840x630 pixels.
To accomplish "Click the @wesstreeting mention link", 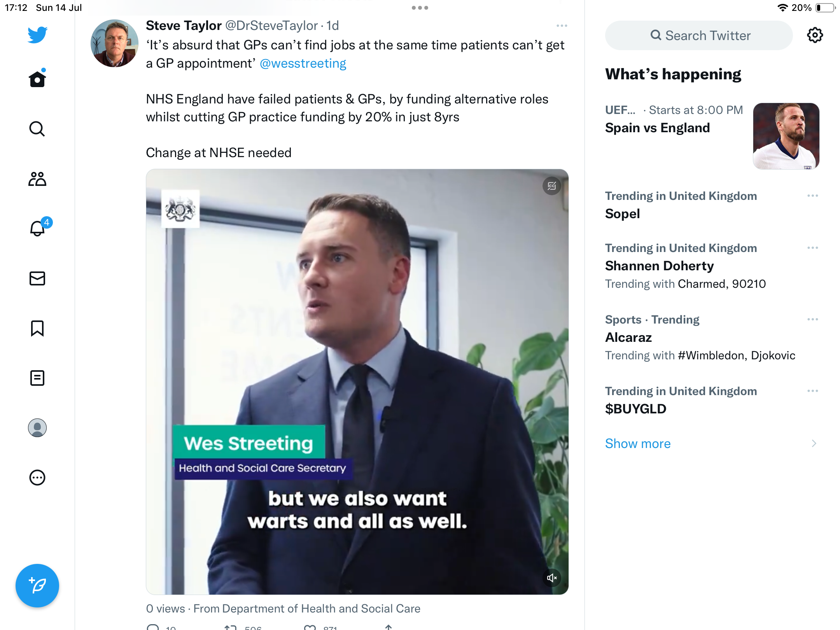I will tap(303, 63).
